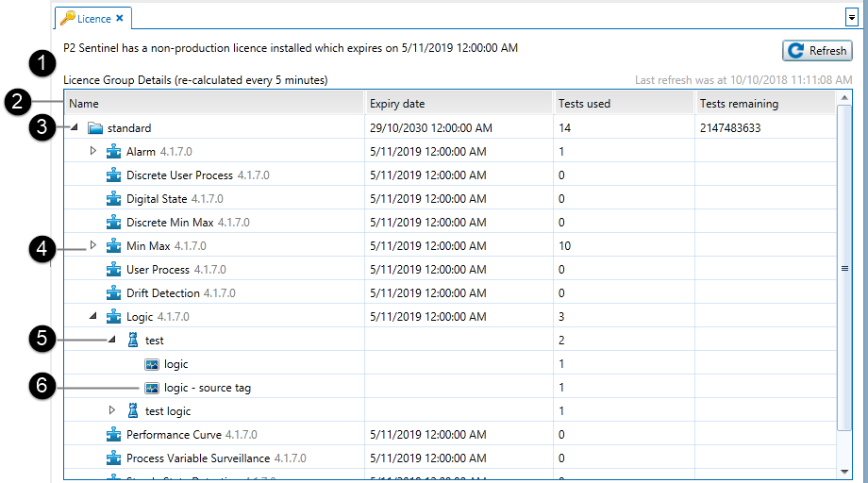Click the Alarm module puzzle icon

114,152
